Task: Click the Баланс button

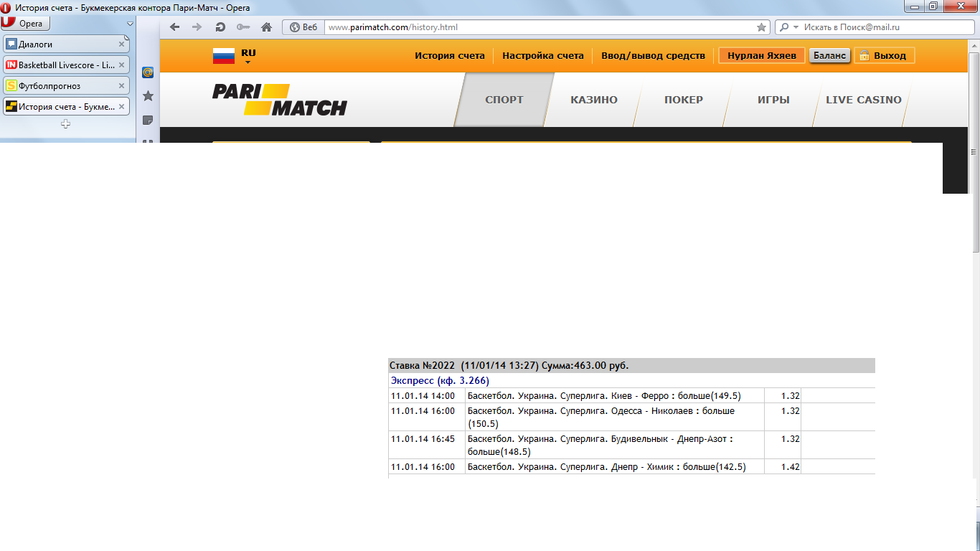Action: (x=830, y=55)
